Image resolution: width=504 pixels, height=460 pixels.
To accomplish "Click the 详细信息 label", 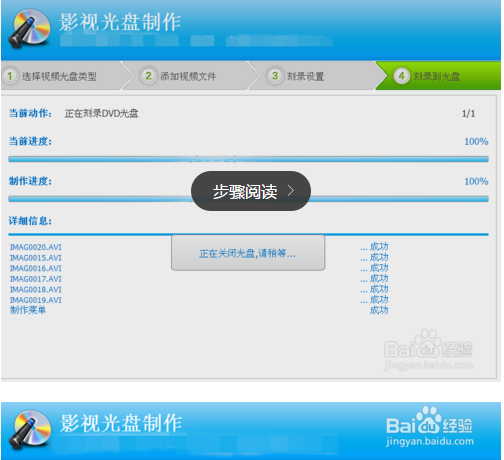I will 30,221.
